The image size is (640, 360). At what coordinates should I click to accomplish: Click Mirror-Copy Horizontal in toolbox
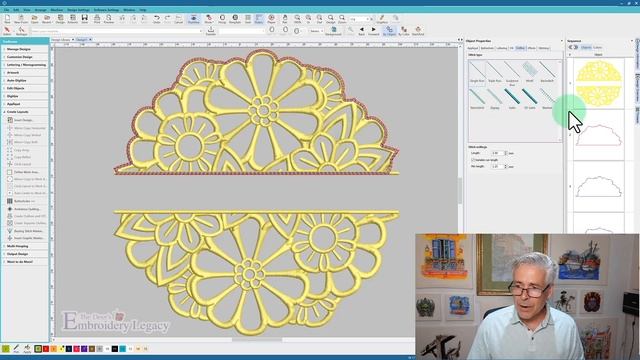pos(26,128)
